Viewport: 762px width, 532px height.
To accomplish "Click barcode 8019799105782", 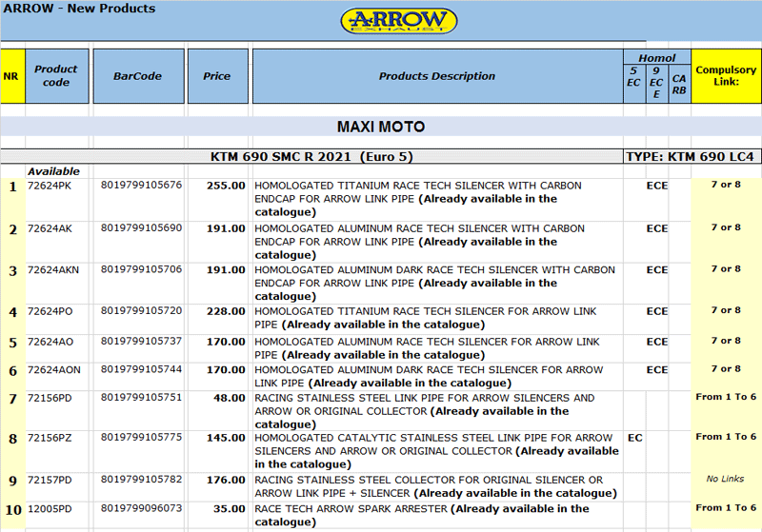I will tap(141, 480).
